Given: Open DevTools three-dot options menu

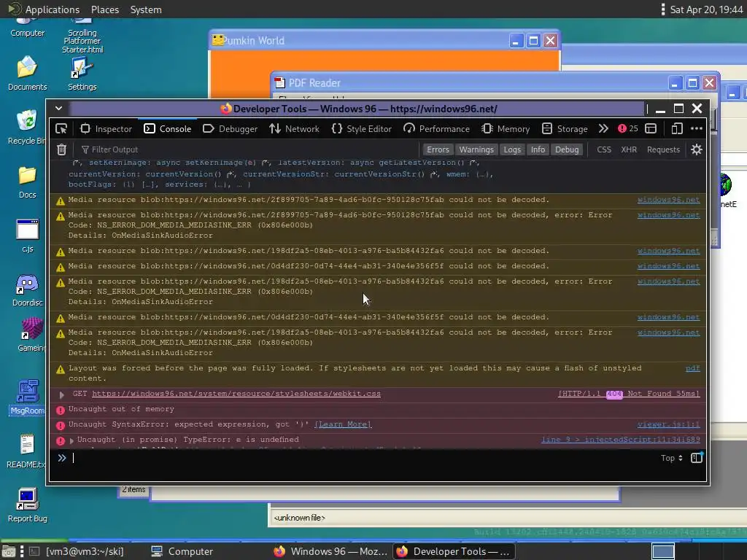Looking at the screenshot, I should tap(697, 128).
